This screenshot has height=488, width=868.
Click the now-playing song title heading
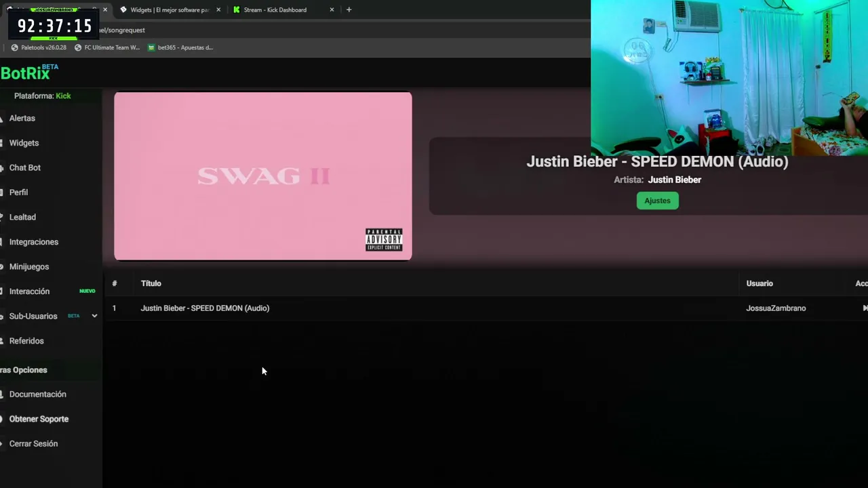[657, 161]
